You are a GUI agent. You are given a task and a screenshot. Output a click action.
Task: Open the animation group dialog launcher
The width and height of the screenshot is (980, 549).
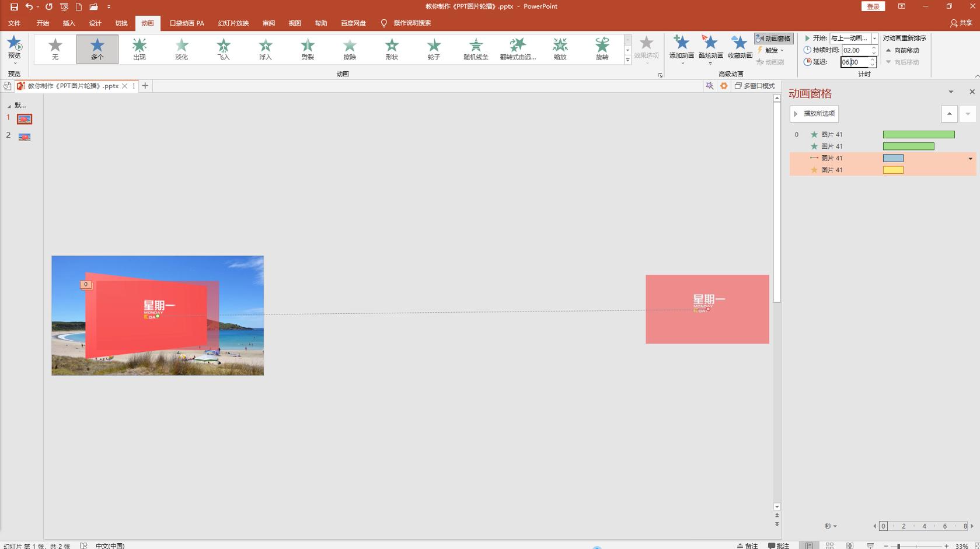[x=660, y=75]
